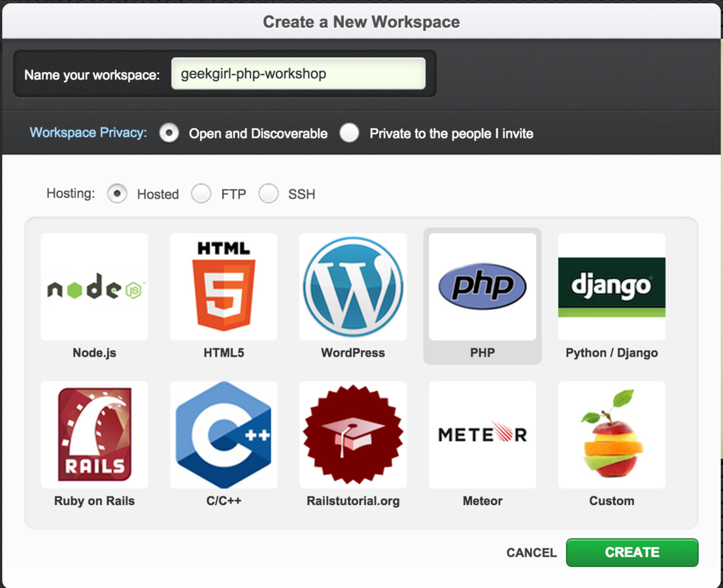Select the Custom fruit icon template

(x=612, y=434)
